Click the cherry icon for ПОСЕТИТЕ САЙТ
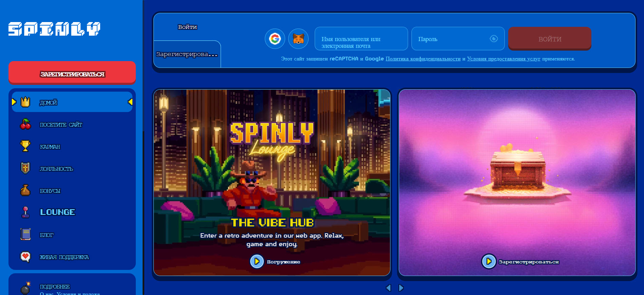The image size is (644, 295). coord(25,124)
